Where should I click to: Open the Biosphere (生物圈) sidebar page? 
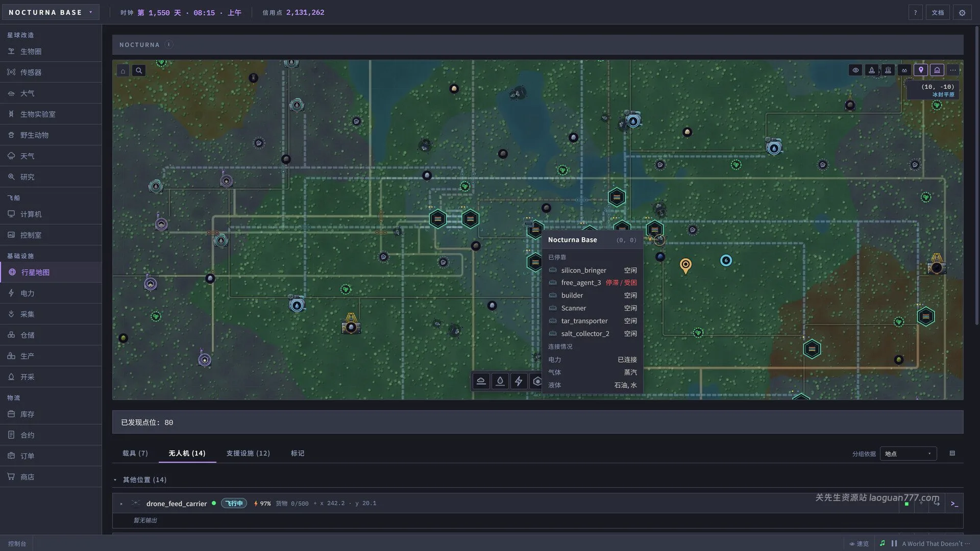point(51,52)
